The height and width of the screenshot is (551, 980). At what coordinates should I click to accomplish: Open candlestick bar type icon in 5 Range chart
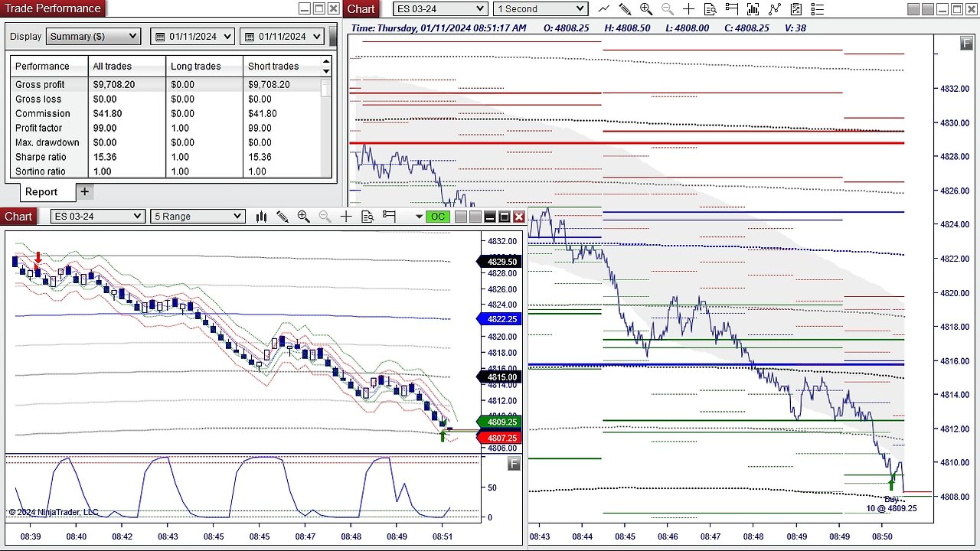click(x=261, y=217)
